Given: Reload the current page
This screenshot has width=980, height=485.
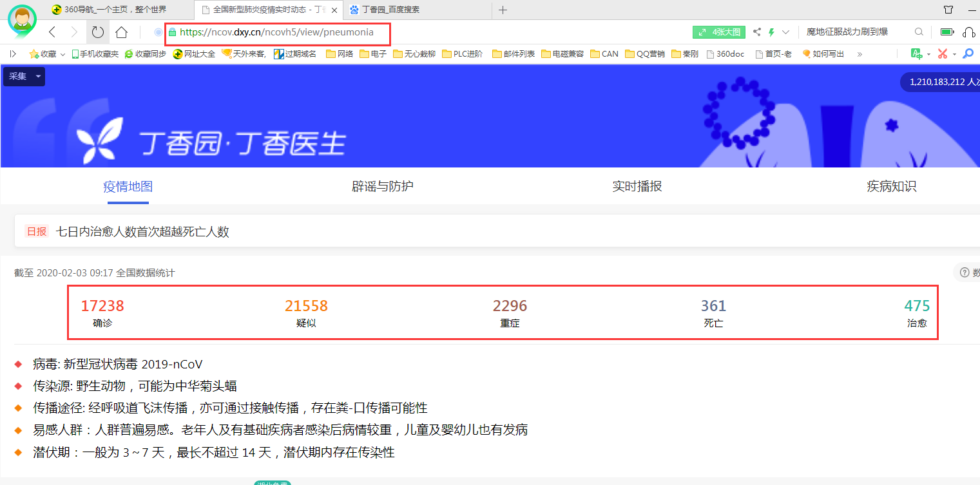Looking at the screenshot, I should (97, 32).
